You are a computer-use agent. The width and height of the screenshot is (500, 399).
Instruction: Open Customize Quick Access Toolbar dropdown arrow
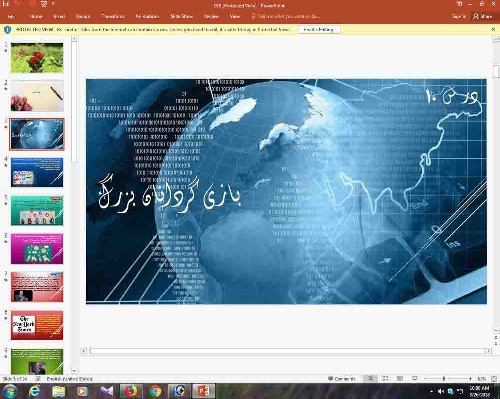53,4
